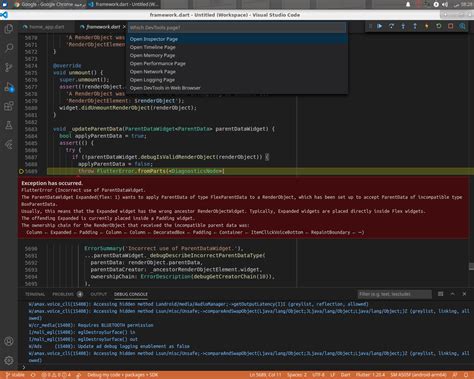Screen dimensions: 474x379
Task: Click the breakpoint arrow on line 5689
Action: click(21, 171)
